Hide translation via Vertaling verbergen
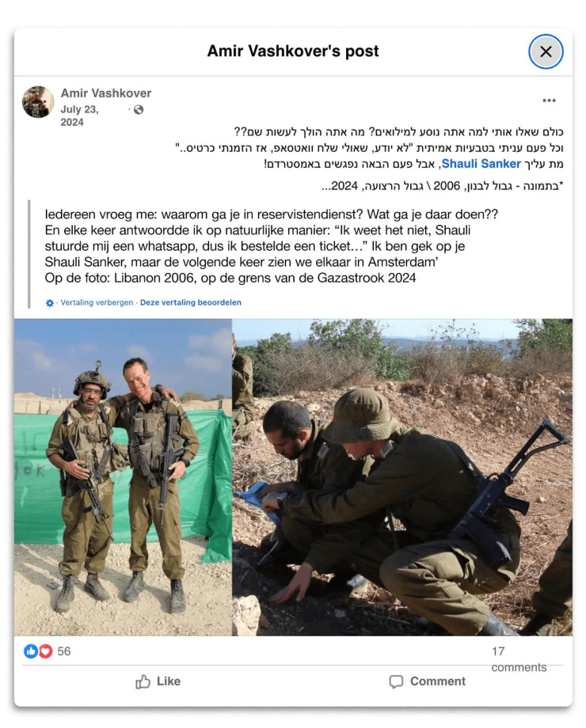The image size is (586, 728). [x=97, y=302]
